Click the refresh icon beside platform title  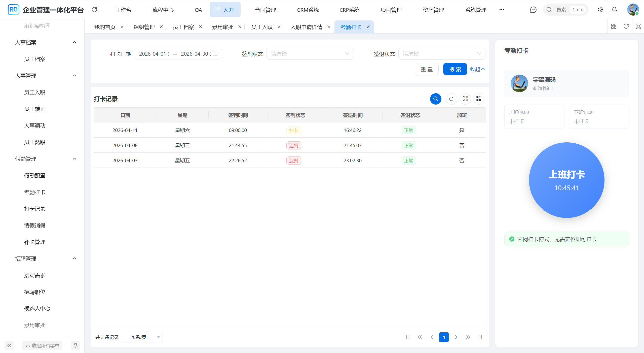pos(94,10)
